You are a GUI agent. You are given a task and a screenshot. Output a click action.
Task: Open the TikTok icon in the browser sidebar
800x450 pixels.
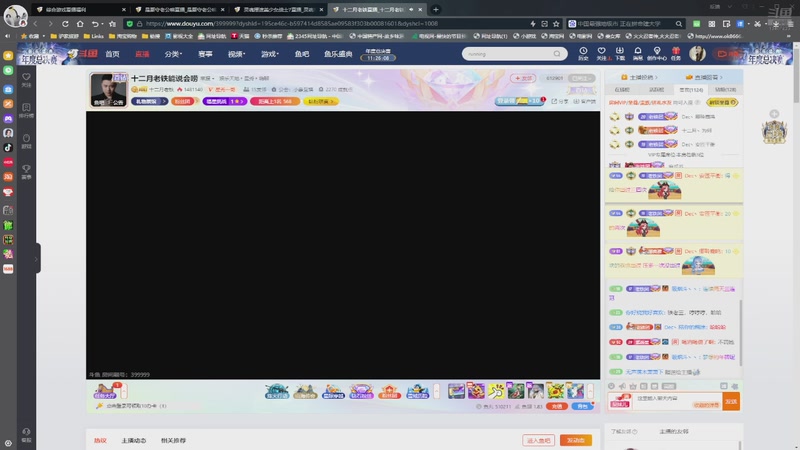coord(8,147)
